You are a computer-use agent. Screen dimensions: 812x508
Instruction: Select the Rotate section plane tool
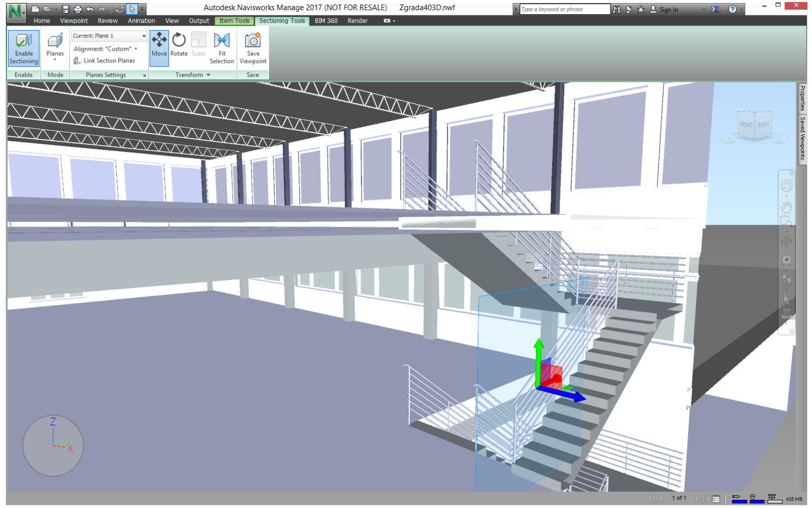(x=179, y=46)
